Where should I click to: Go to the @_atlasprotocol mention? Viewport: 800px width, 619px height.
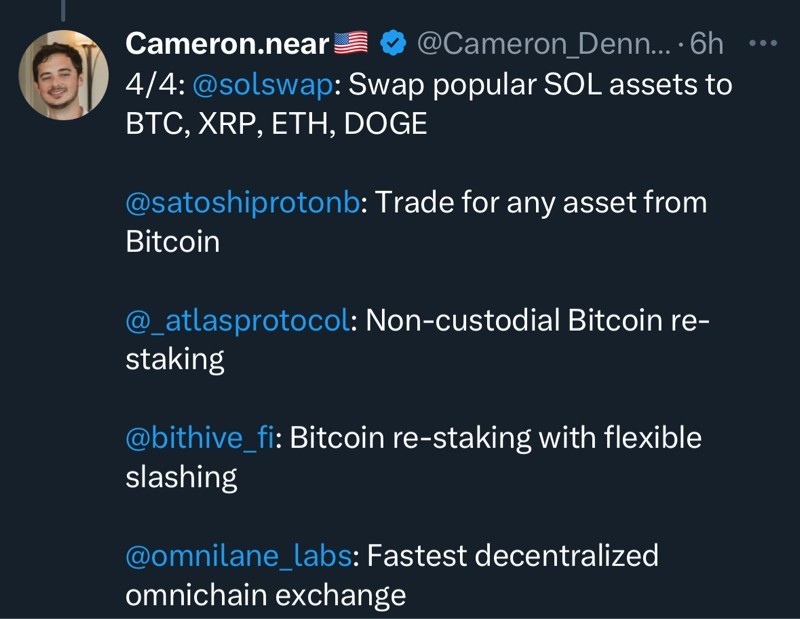(238, 320)
